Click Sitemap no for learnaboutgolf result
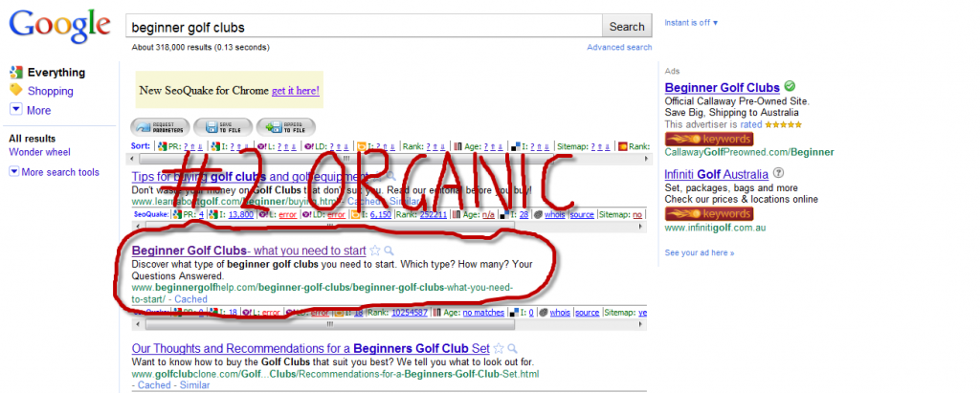The width and height of the screenshot is (980, 393). click(636, 214)
